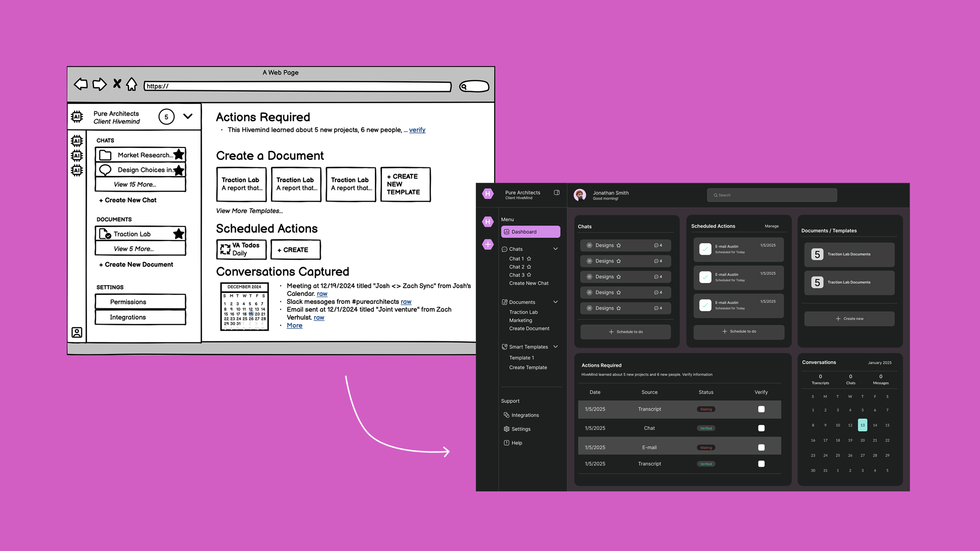Viewport: 980px width, 551px height.
Task: Click the user profile icon in wireframe sidebar
Action: 77,332
